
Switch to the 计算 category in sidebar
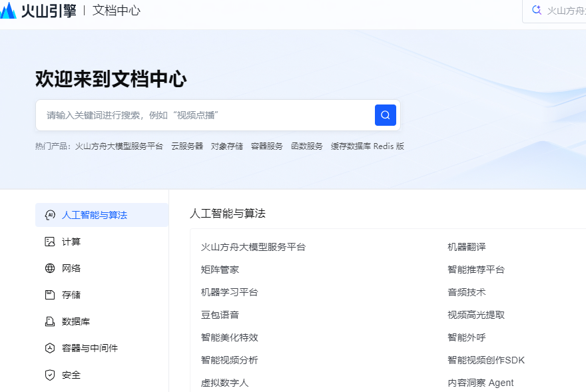(x=70, y=241)
